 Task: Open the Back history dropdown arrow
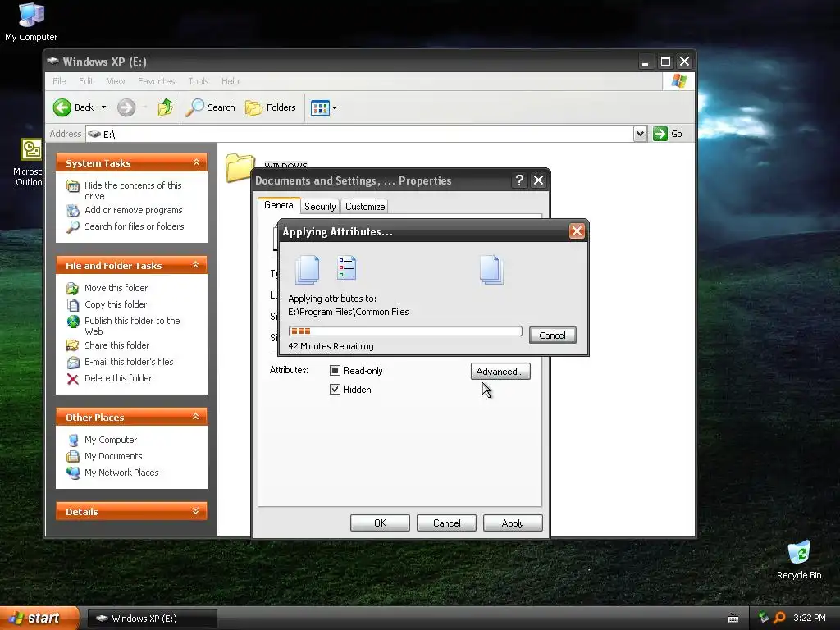(104, 107)
